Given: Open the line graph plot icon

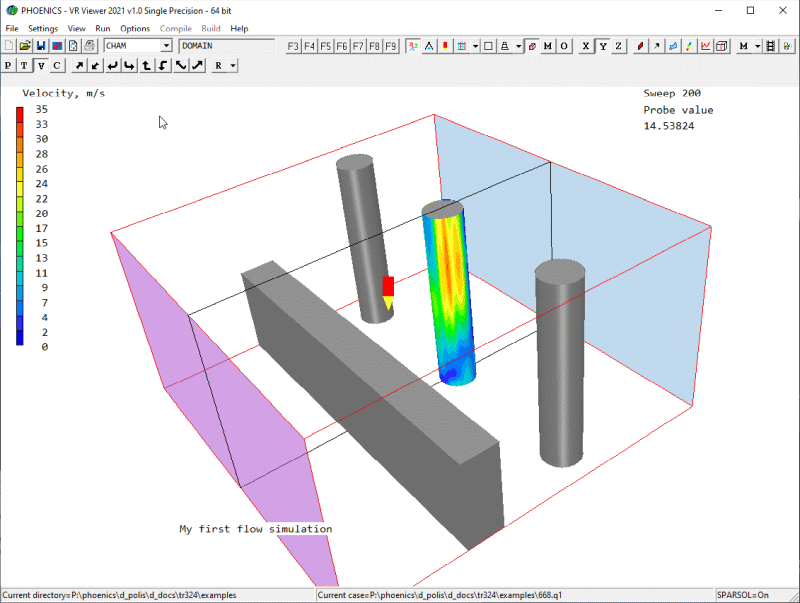Looking at the screenshot, I should pyautogui.click(x=706, y=46).
